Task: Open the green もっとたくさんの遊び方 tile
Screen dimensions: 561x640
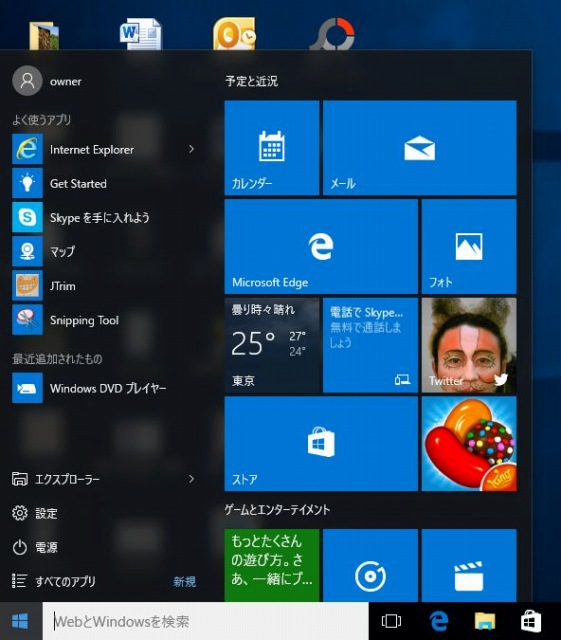Action: pos(272,565)
